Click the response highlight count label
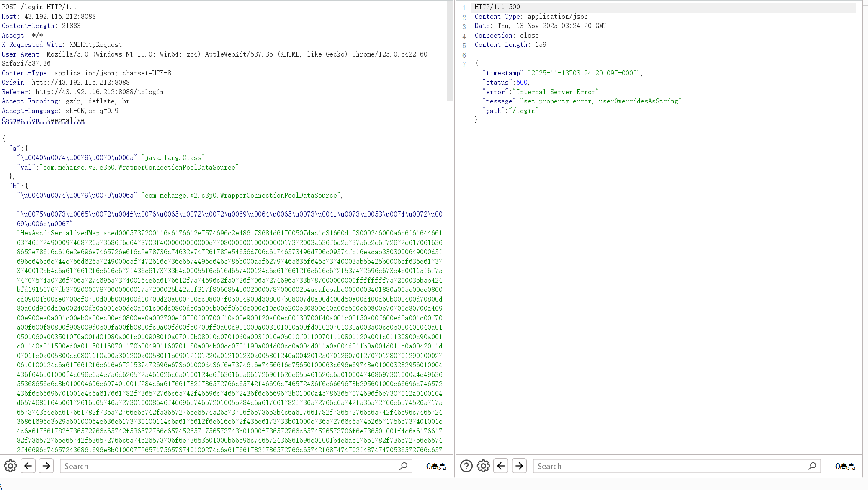This screenshot has width=868, height=490. [x=845, y=466]
